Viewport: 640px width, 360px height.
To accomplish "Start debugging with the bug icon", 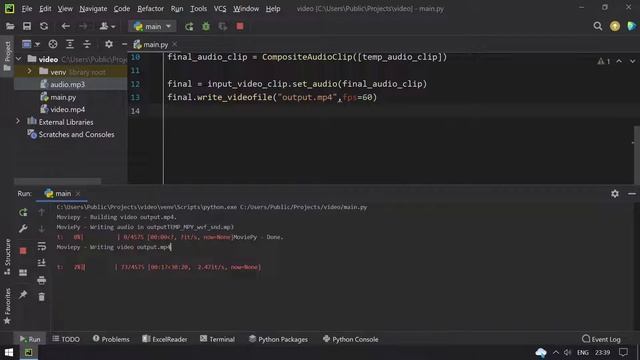I will pos(206,27).
